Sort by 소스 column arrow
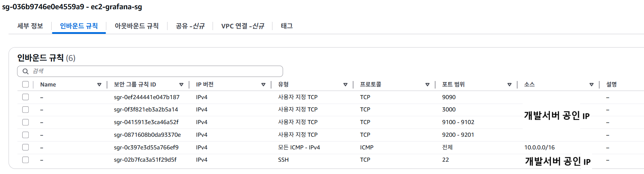Viewport: 644px width, 174px height. [x=591, y=85]
